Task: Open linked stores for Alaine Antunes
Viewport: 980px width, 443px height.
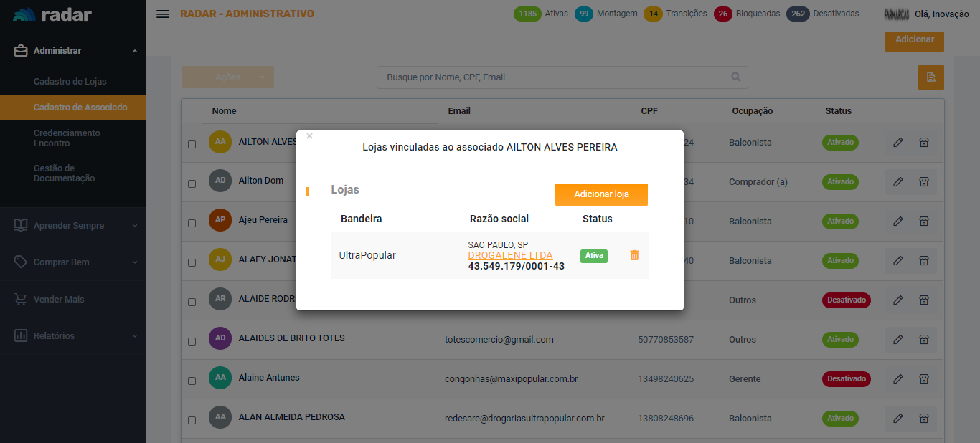Action: tap(924, 379)
